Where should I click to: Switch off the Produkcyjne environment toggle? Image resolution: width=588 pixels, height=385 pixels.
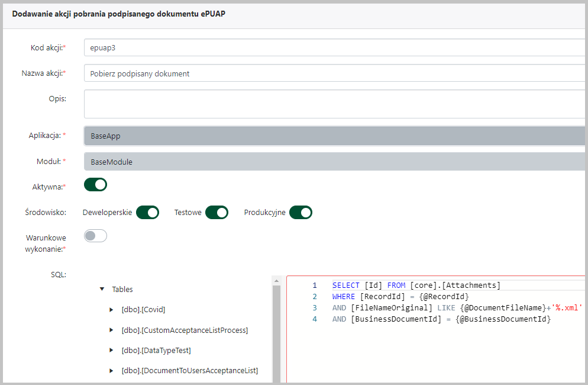point(301,212)
